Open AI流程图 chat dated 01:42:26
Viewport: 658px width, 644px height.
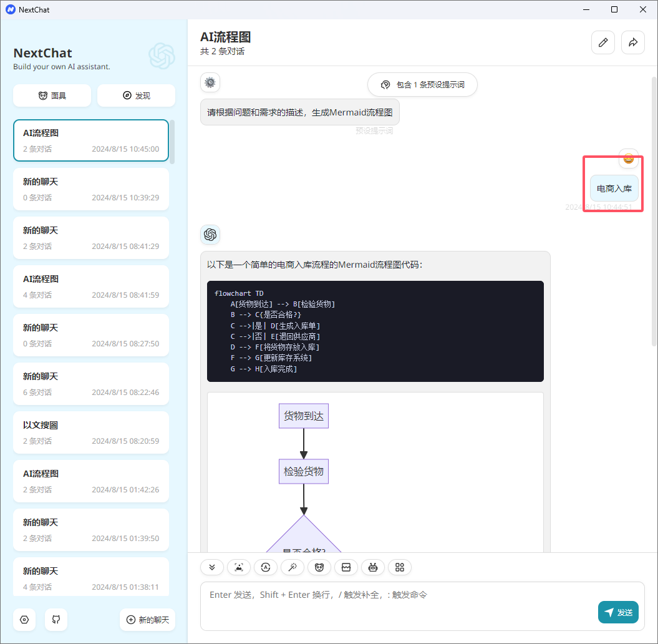click(91, 482)
